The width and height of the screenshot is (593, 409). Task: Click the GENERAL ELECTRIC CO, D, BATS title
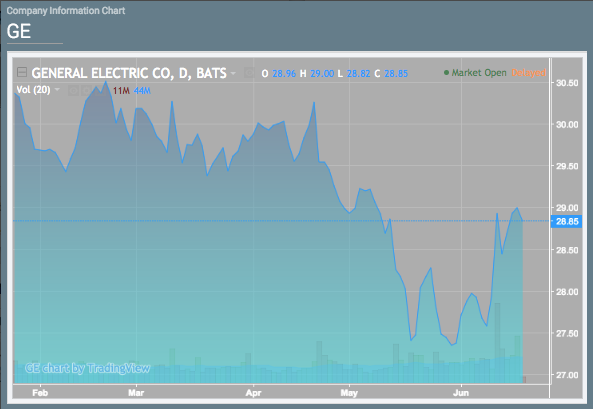tap(129, 73)
